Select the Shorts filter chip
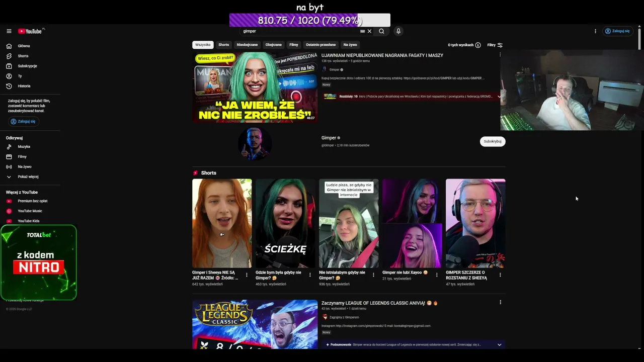Viewport: 644px width, 362px height. 224,45
